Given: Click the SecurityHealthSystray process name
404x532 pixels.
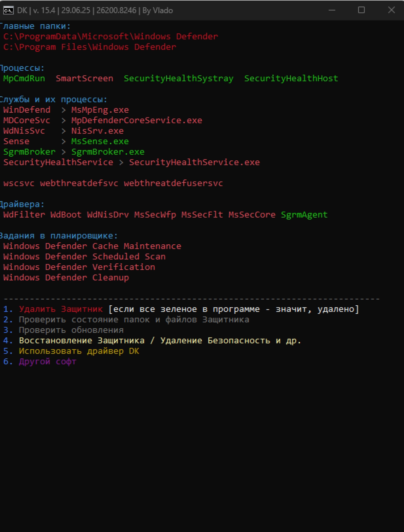Looking at the screenshot, I should click(179, 78).
